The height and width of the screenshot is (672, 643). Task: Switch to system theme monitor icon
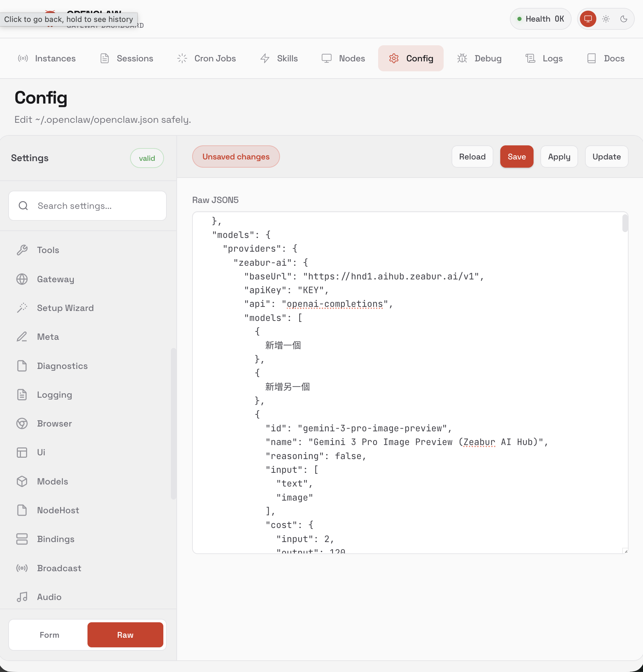[x=588, y=19]
